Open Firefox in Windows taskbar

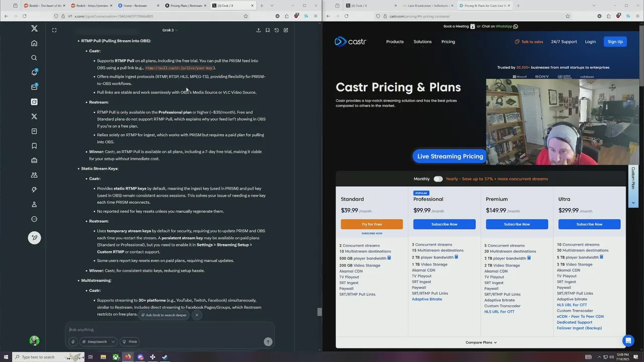(128, 357)
